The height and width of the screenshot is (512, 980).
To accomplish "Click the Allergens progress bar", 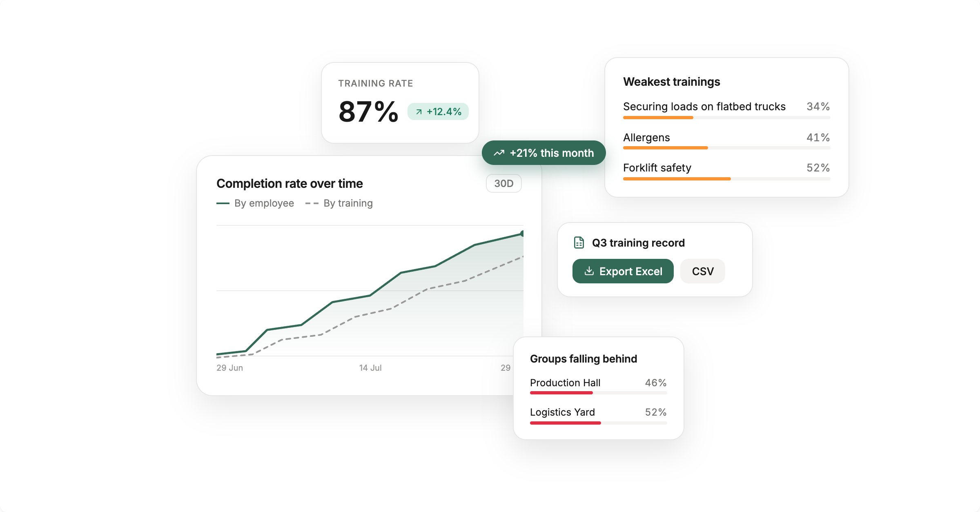I will coord(727,148).
